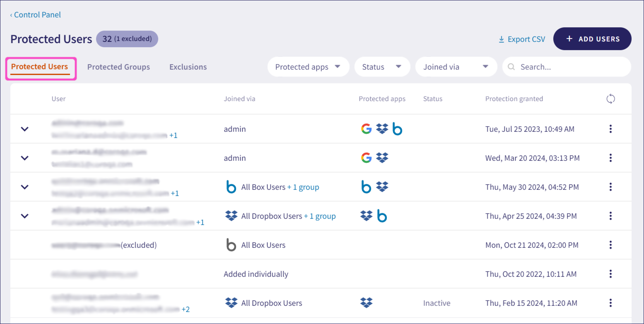Select the Dropbox icon next to All Dropbox Users

pyautogui.click(x=231, y=303)
